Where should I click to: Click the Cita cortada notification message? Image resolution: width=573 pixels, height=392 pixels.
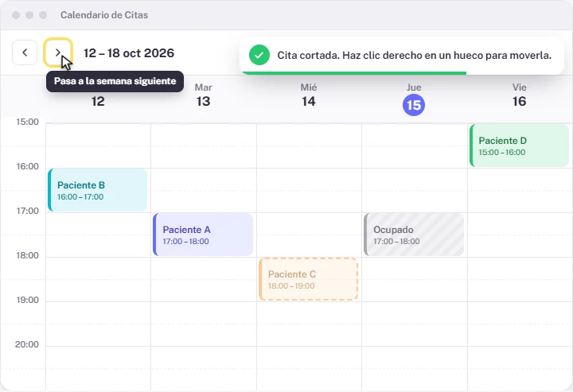point(414,55)
